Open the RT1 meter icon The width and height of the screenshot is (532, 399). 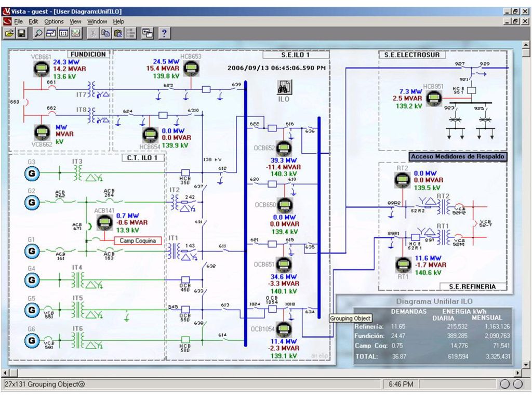403,265
